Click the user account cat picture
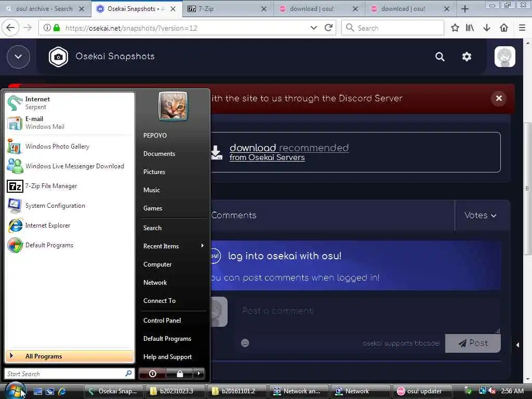This screenshot has height=399, width=532. pyautogui.click(x=172, y=106)
